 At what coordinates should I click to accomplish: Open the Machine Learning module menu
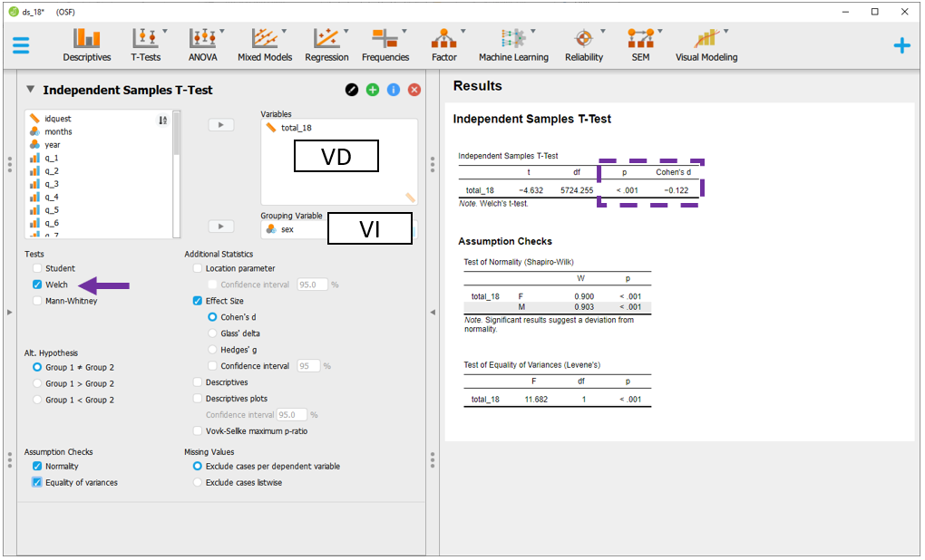point(513,44)
